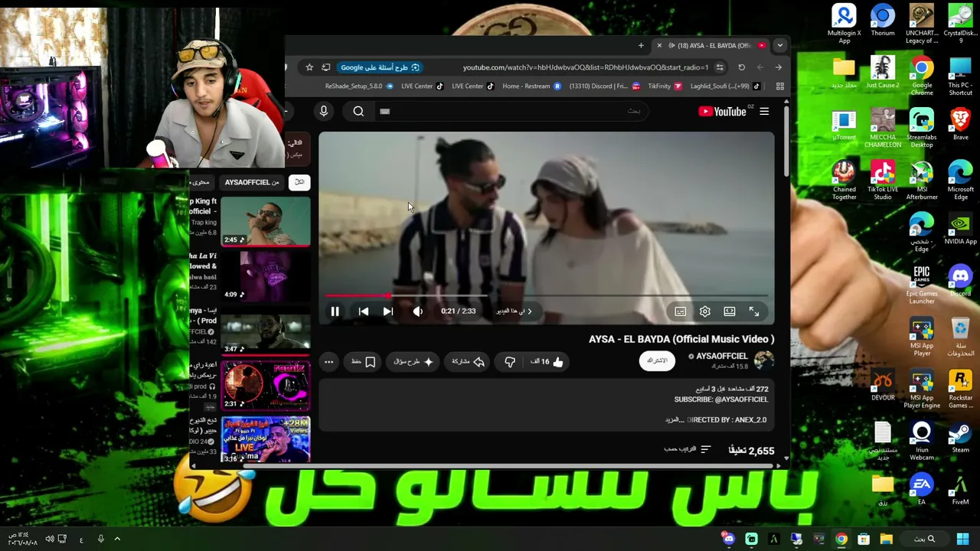Switch the player to theater mode
The height and width of the screenshot is (551, 980).
tap(729, 311)
